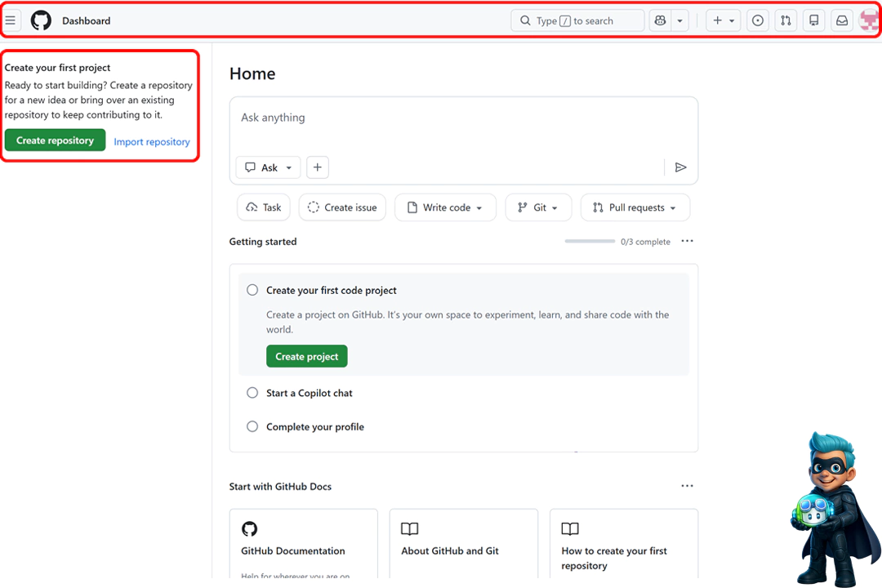
Task: Toggle the Complete your profile circle
Action: point(252,426)
